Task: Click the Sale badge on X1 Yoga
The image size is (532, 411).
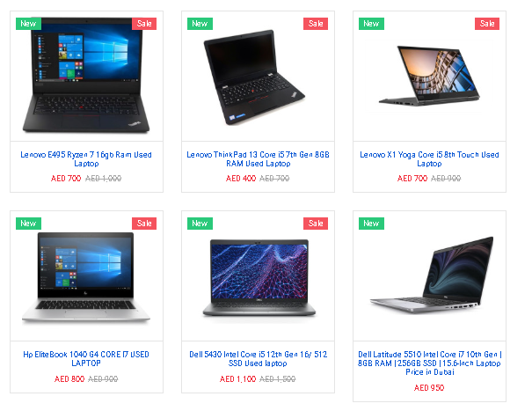Action: click(x=487, y=24)
